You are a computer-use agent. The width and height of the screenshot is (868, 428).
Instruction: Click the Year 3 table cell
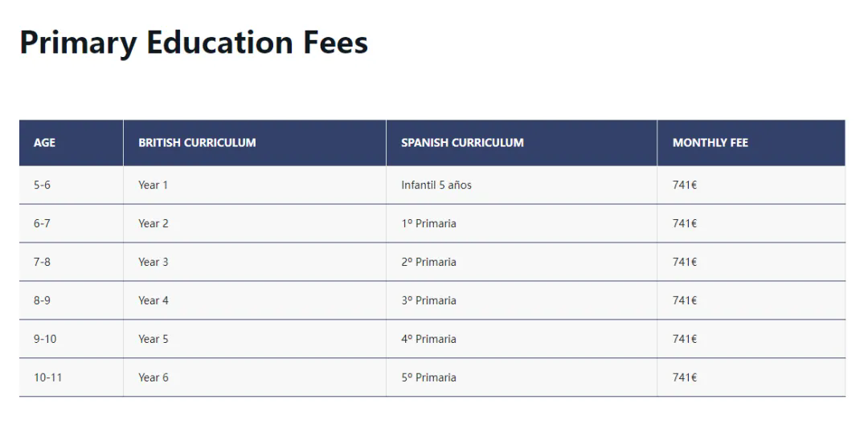pyautogui.click(x=255, y=262)
